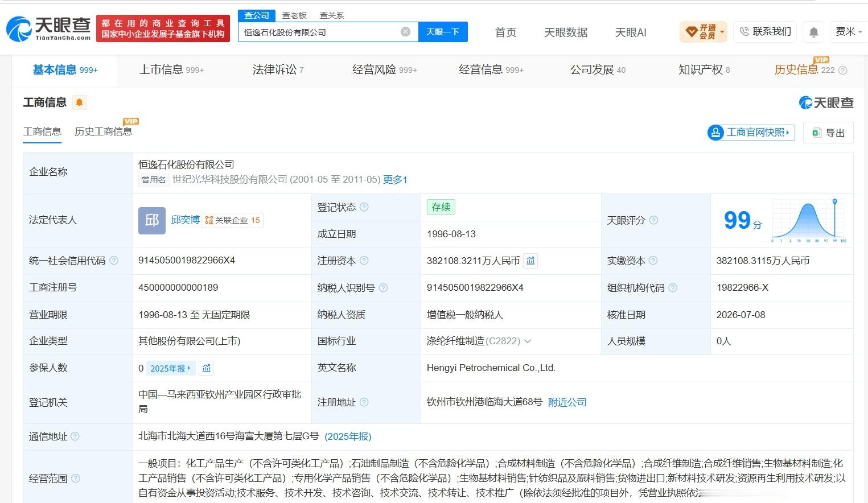The height and width of the screenshot is (503, 868).
Task: Click the alert bell beside 工商信息 heading
Action: [x=79, y=102]
